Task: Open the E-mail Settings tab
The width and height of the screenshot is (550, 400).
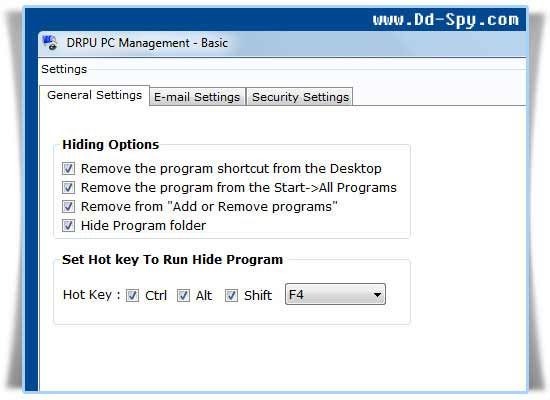Action: (197, 97)
